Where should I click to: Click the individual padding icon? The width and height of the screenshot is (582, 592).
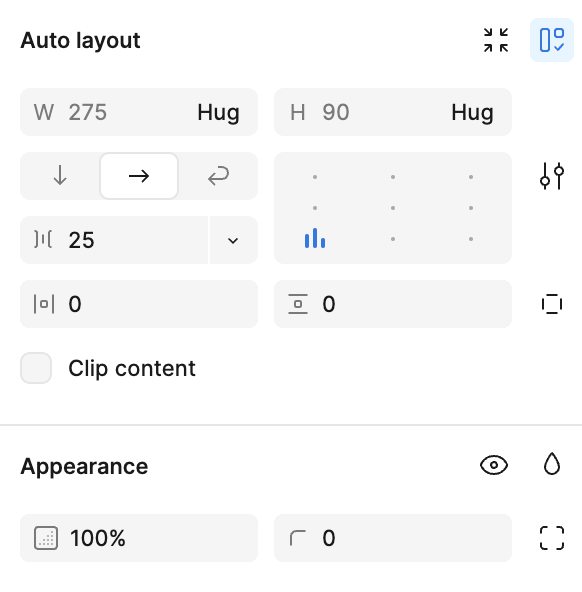pyautogui.click(x=552, y=304)
